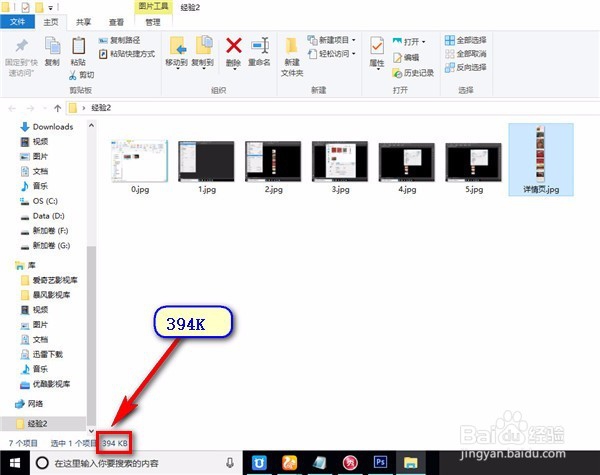
Task: Open Data (D:) drive
Action: (x=42, y=216)
